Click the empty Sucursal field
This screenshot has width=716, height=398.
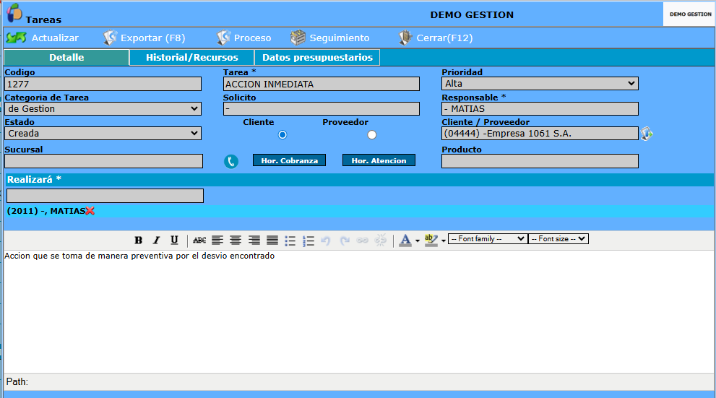[104, 161]
